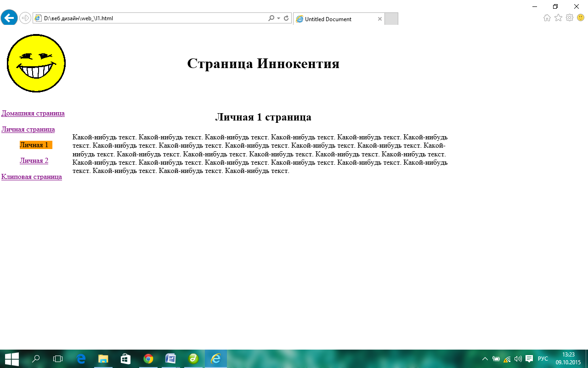
Task: Open the Личная страница link
Action: tap(28, 130)
